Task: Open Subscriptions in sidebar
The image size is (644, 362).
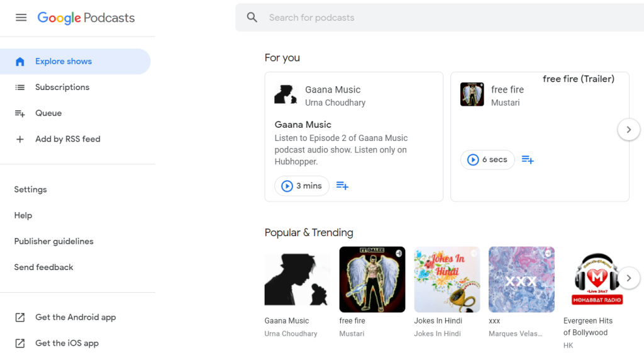Action: point(62,88)
